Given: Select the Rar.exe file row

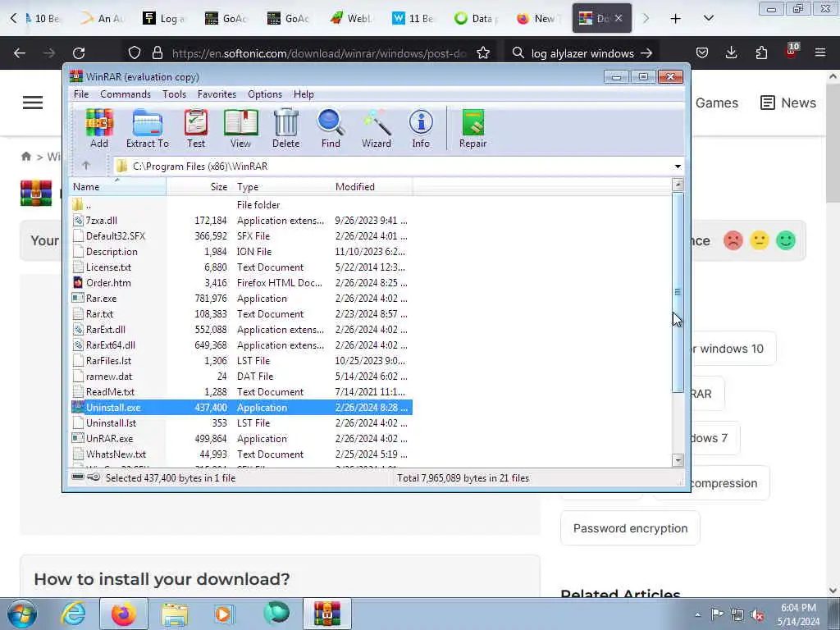Looking at the screenshot, I should tap(241, 299).
